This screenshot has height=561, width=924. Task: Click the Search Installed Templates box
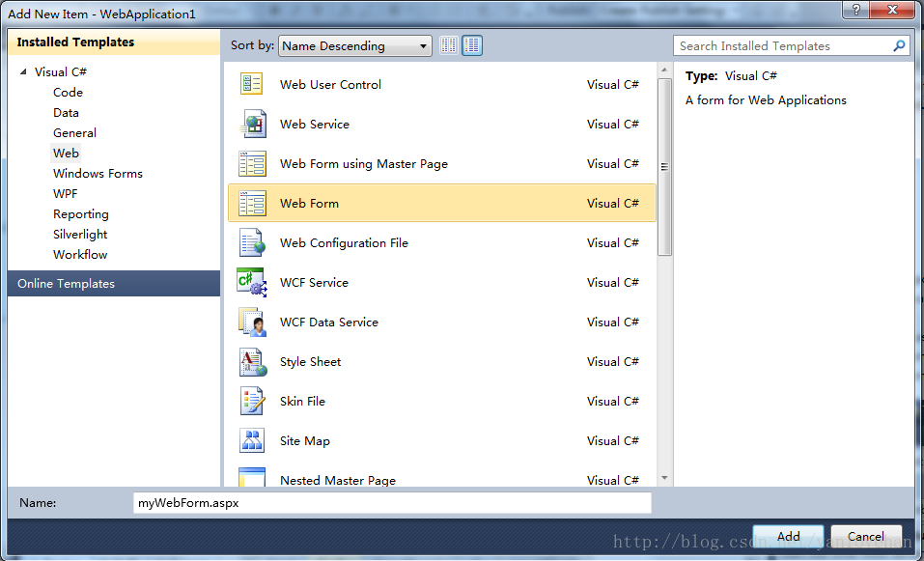(790, 46)
